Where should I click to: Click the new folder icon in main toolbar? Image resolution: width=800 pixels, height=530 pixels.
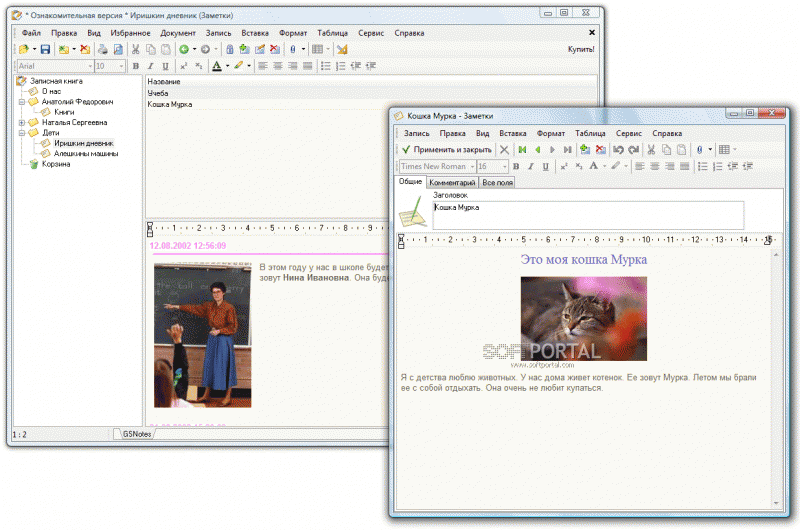[x=63, y=49]
